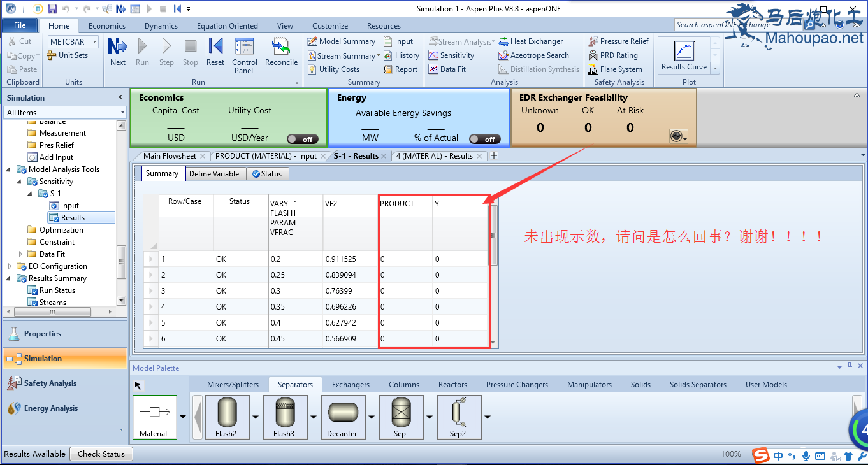Click the Reconcile icon
This screenshot has width=868, height=465.
click(x=281, y=52)
